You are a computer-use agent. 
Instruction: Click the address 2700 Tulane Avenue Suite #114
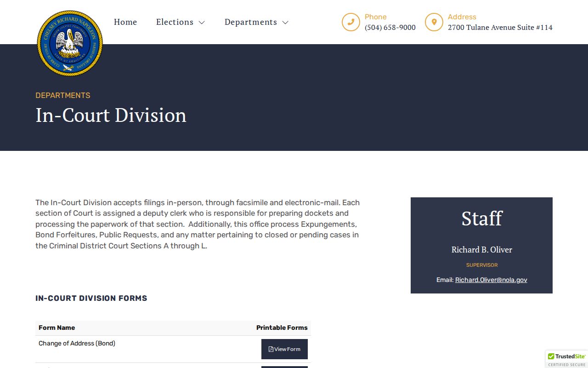[x=500, y=28]
